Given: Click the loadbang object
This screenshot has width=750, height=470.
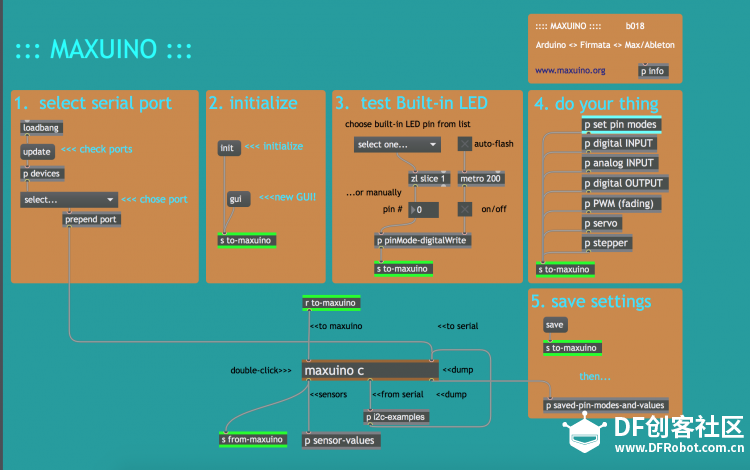Looking at the screenshot, I should 41,128.
